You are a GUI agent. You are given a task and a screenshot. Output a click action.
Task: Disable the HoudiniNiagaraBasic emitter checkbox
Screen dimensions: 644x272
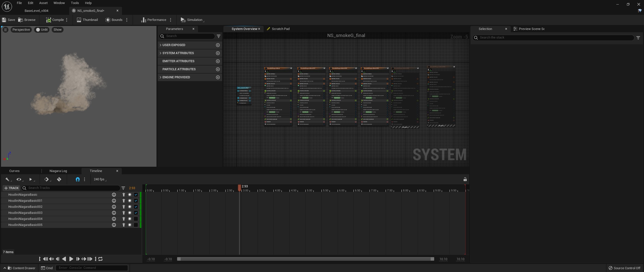click(136, 195)
